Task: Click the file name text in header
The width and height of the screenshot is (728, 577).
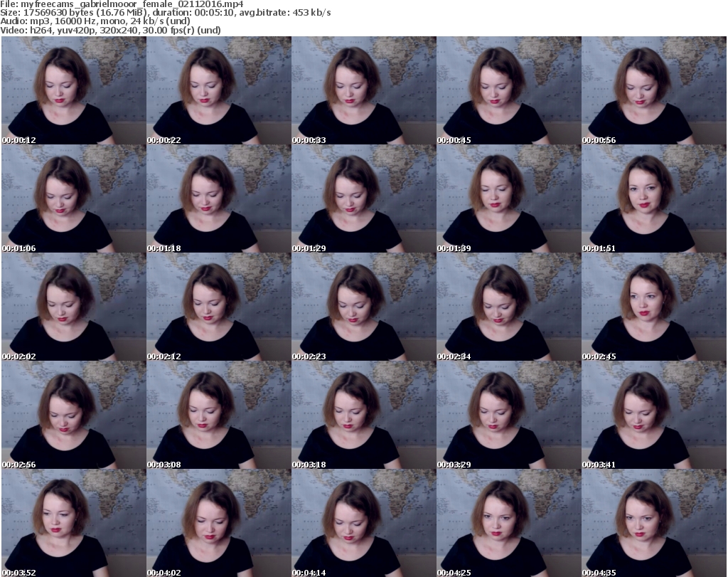Action: (x=122, y=4)
